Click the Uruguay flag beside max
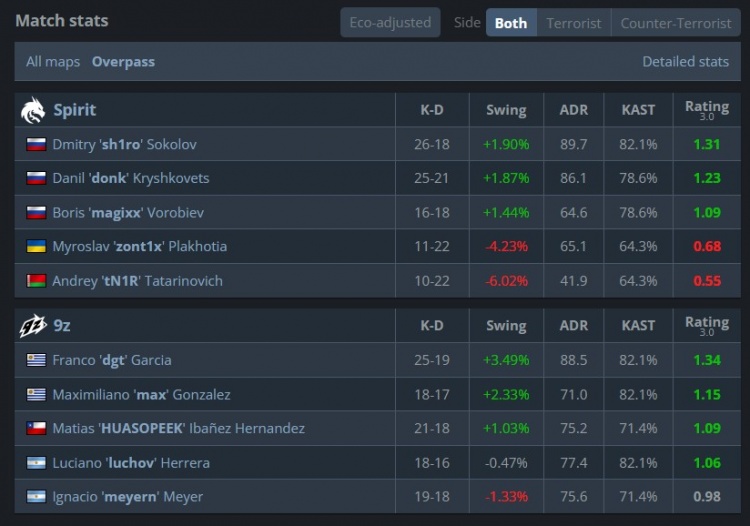 click(36, 394)
